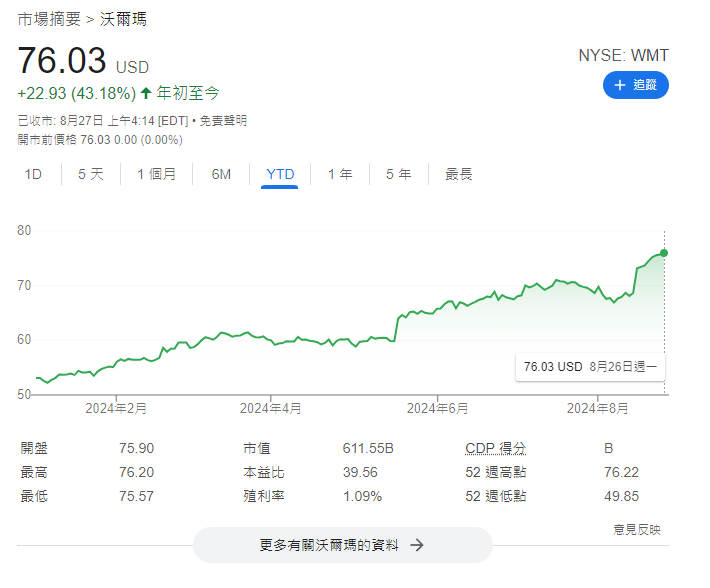Click the arrow icon beside 更多有關沃爾瑪的資料
710x588 pixels.
pyautogui.click(x=417, y=545)
